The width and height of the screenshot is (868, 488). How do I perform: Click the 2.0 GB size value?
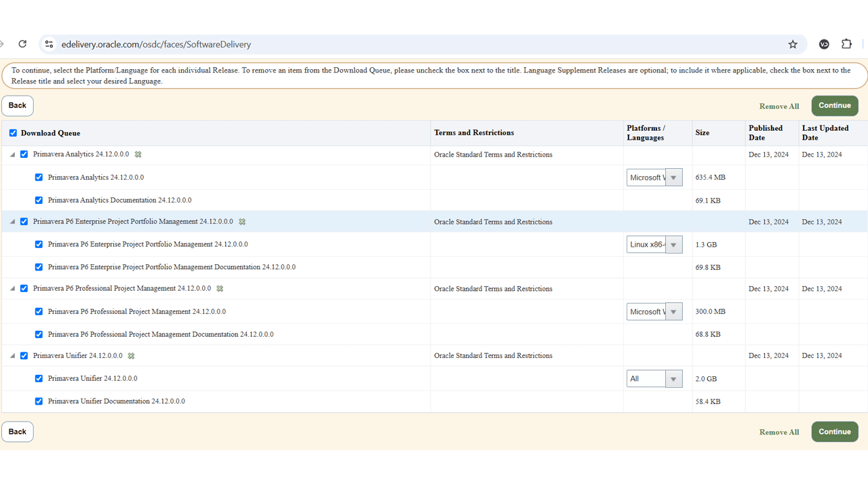706,379
